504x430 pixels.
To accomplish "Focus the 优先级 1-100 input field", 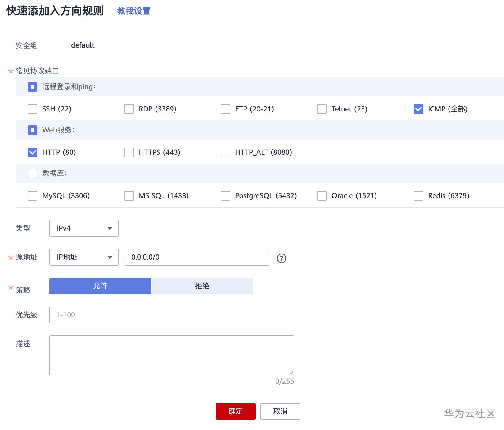I will 150,315.
